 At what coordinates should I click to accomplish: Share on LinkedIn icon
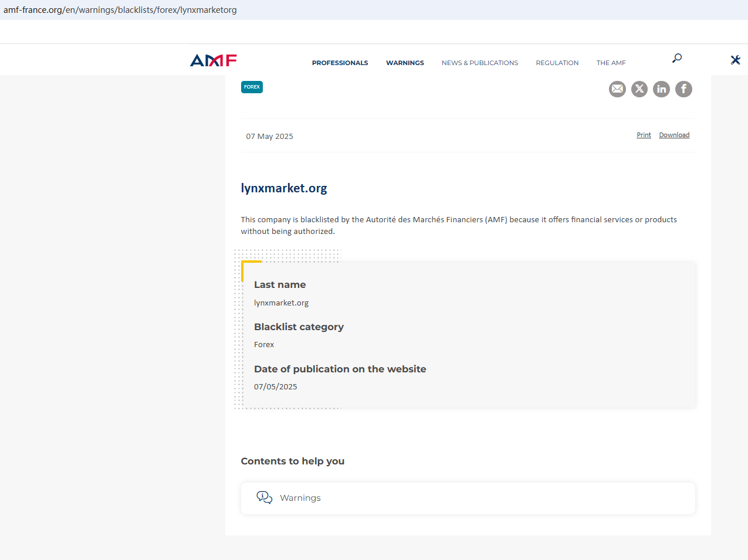tap(661, 89)
